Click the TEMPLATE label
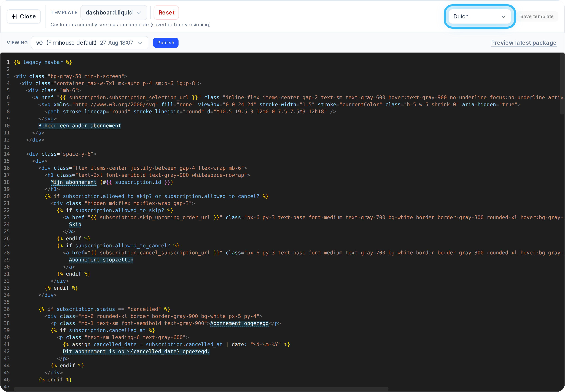 pos(64,13)
